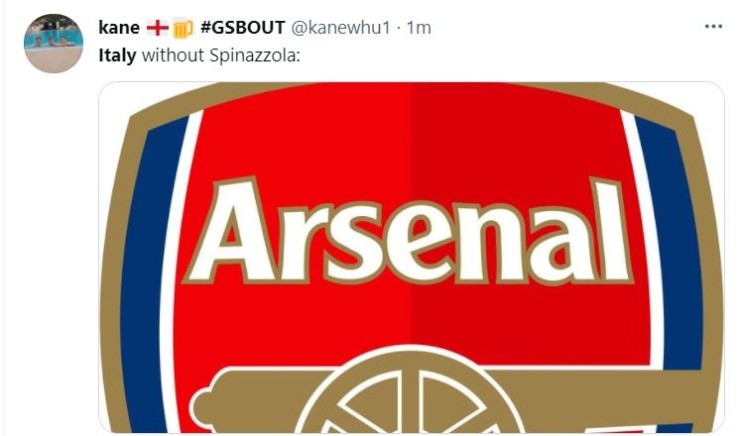Open the display name "kane"
Viewport: 740px width, 436px height.
point(119,28)
